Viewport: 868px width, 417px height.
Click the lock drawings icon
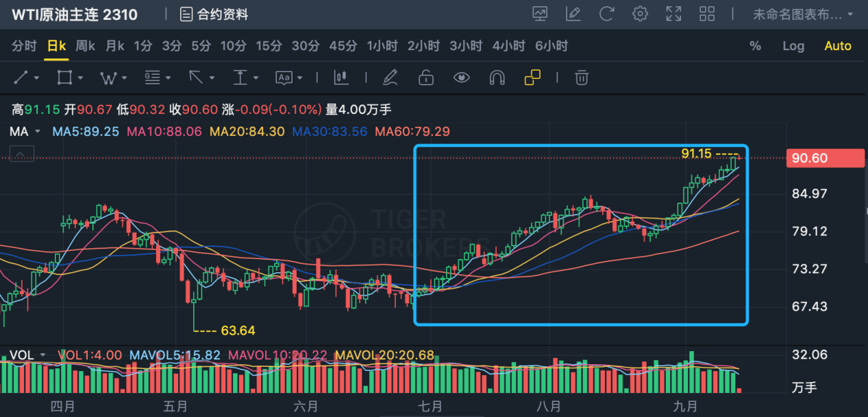tap(425, 77)
